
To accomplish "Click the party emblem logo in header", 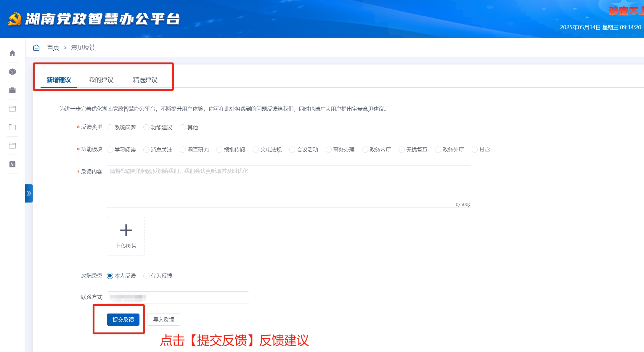I will click(15, 19).
